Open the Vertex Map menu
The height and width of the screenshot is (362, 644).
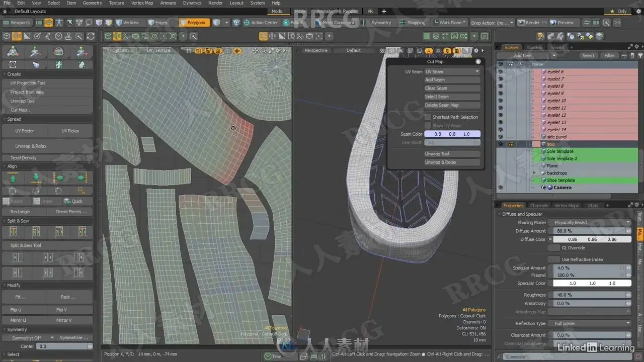(x=142, y=3)
